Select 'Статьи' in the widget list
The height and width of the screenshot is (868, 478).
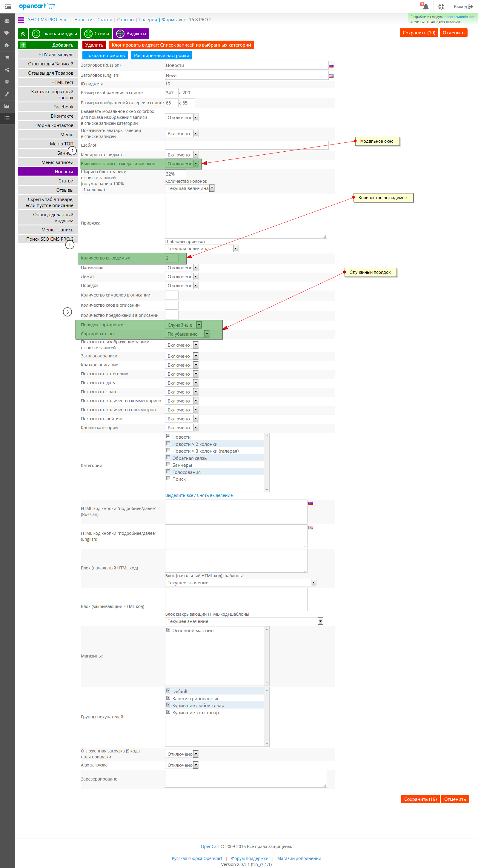coord(48,181)
